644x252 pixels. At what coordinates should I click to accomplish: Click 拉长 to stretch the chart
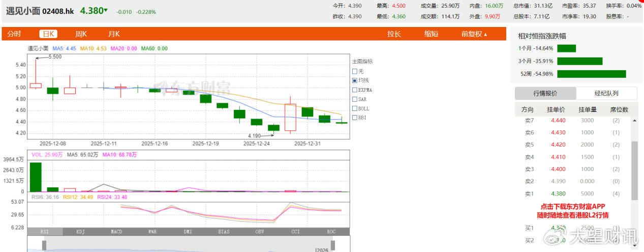point(394,34)
